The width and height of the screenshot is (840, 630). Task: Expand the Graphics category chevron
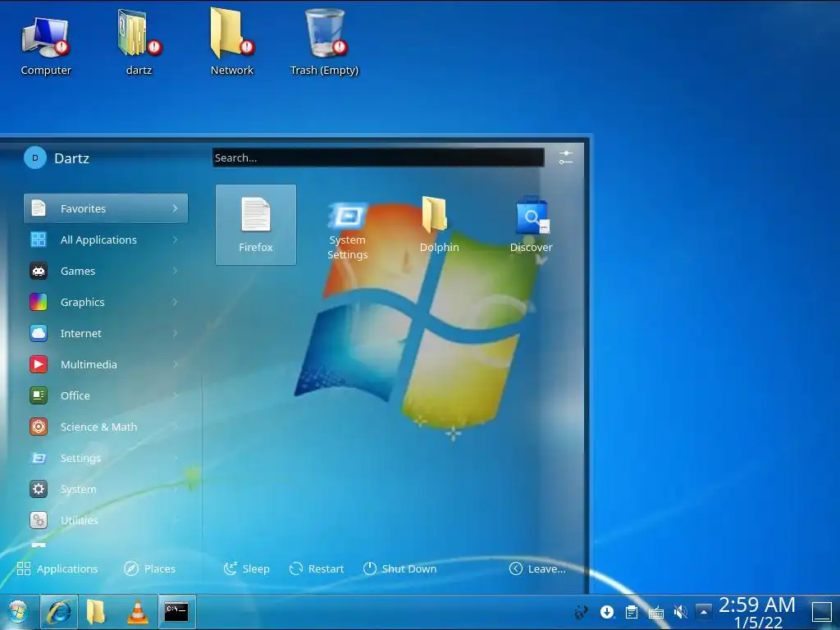tap(175, 302)
